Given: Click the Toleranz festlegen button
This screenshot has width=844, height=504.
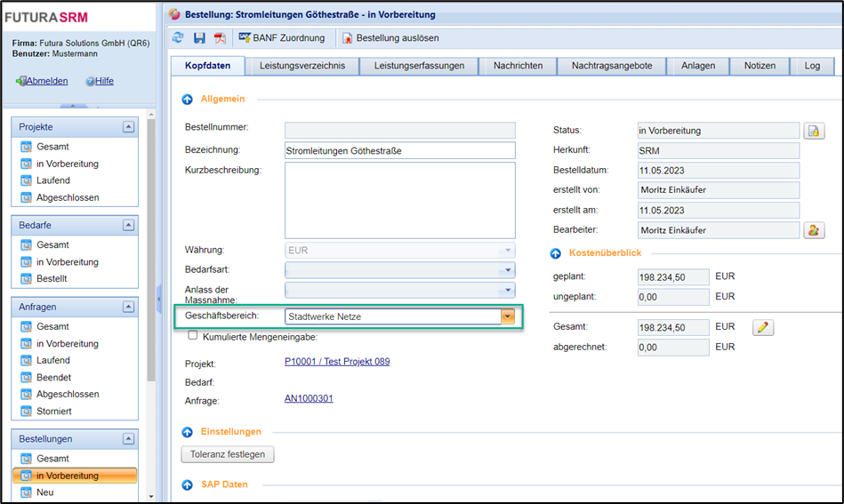Looking at the screenshot, I should coord(228,454).
